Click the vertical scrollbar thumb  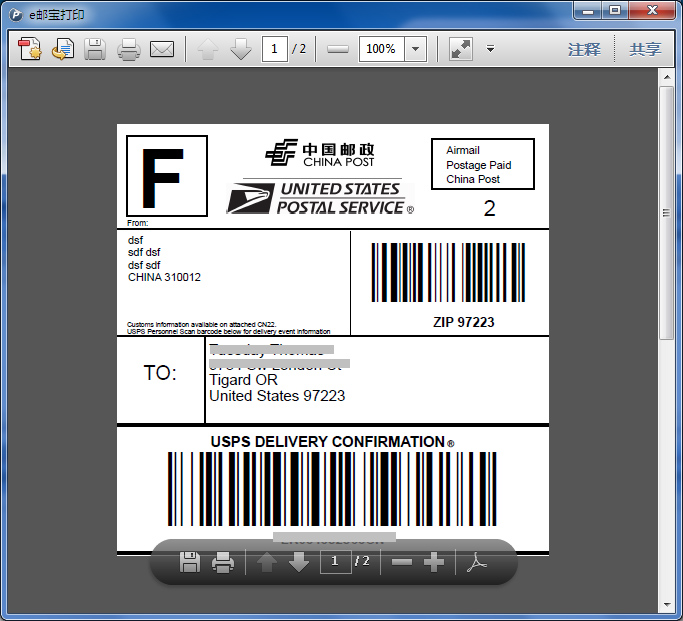666,213
